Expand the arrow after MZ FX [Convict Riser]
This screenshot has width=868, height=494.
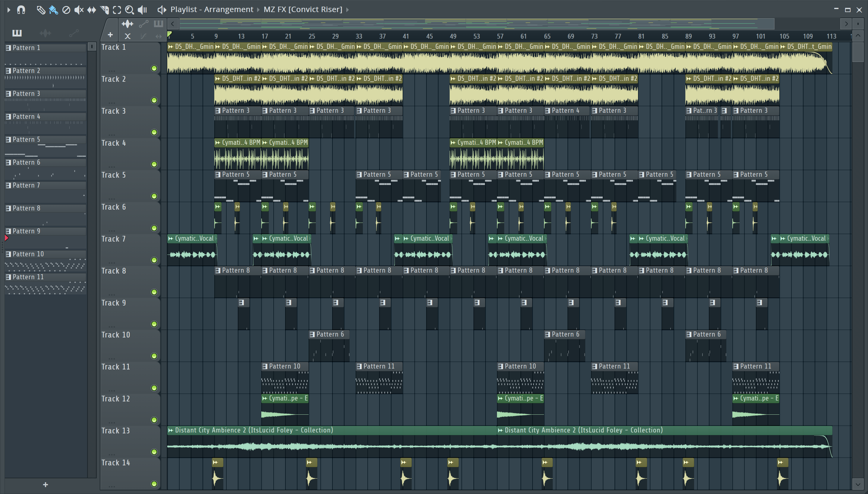(348, 10)
